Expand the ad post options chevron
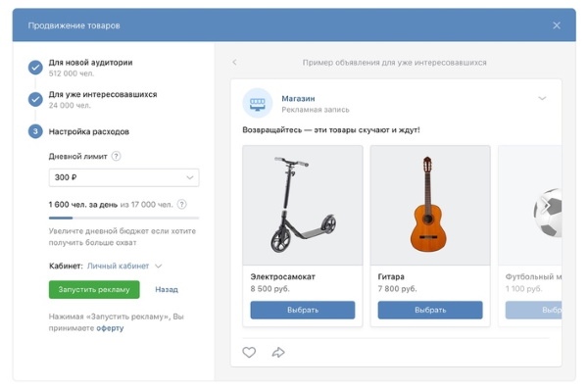The image size is (588, 390). (542, 98)
